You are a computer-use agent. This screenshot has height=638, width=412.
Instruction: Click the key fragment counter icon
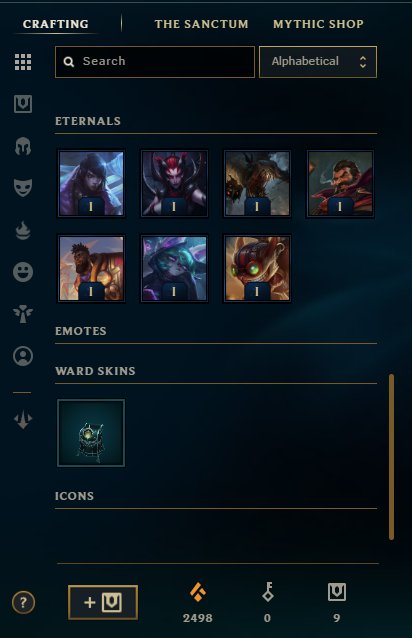coord(267,592)
